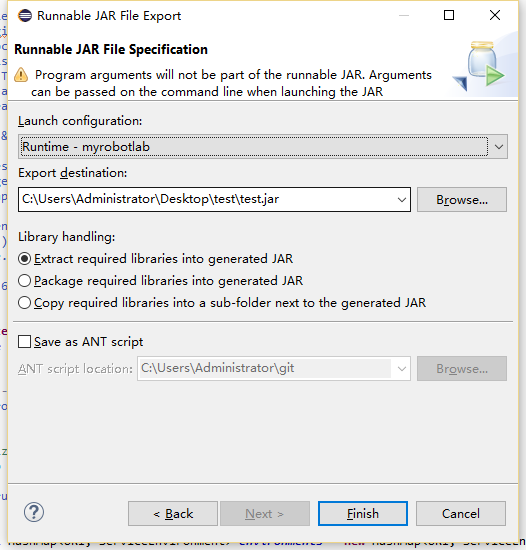
Task: Click the ANT script location Browse button
Action: coord(462,369)
